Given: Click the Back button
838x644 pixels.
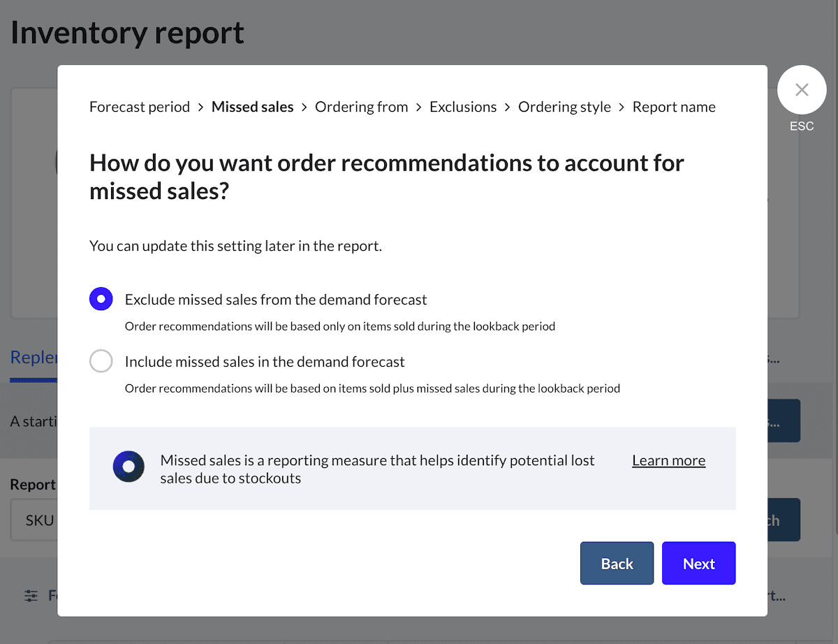Looking at the screenshot, I should pyautogui.click(x=617, y=563).
